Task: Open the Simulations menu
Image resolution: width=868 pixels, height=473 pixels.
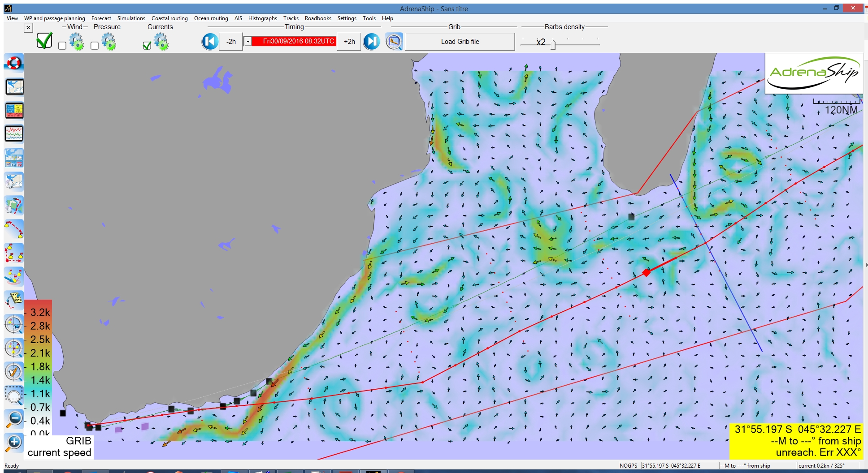Action: click(x=131, y=18)
